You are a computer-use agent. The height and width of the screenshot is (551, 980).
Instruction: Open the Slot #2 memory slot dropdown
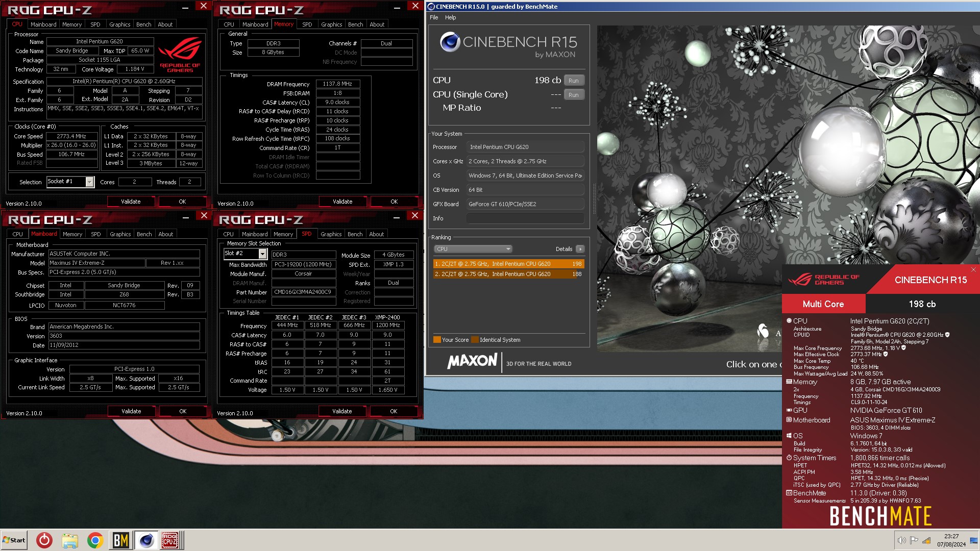(x=262, y=254)
